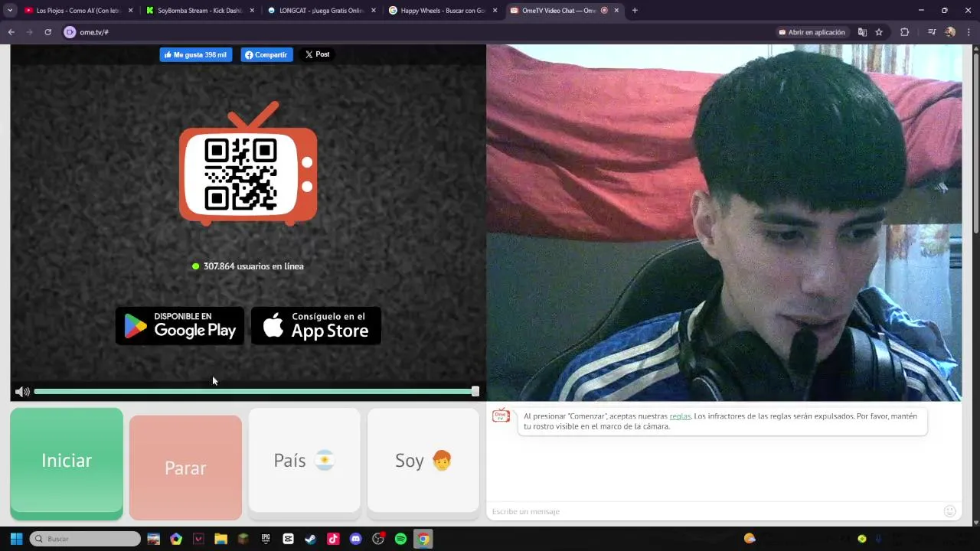Viewport: 980px width, 551px height.
Task: Open the reglas link in the chat notice
Action: tap(680, 416)
